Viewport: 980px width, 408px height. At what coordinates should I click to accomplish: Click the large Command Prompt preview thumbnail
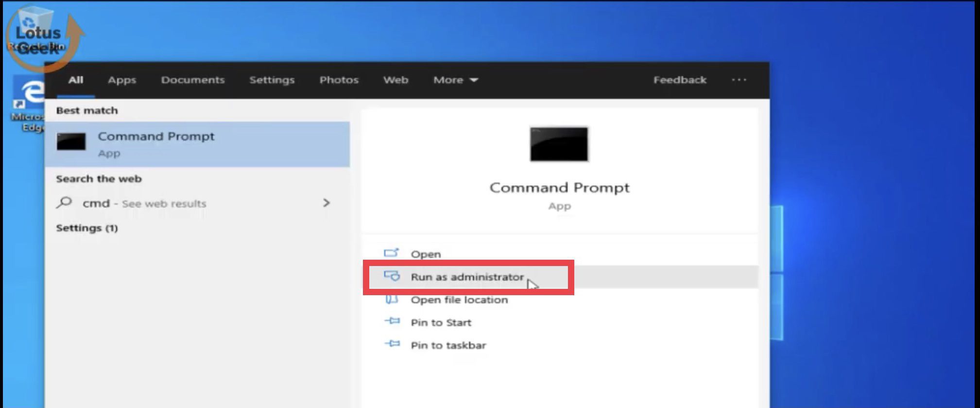(x=559, y=144)
